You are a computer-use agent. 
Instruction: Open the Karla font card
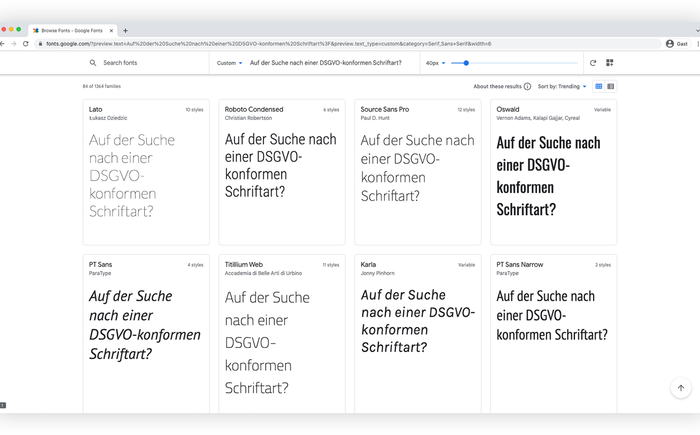tap(418, 334)
